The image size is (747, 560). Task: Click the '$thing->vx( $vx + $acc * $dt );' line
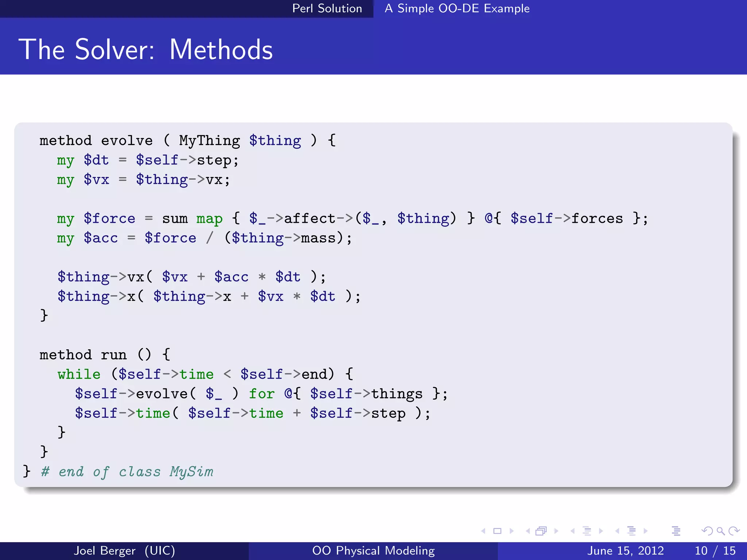coord(192,277)
